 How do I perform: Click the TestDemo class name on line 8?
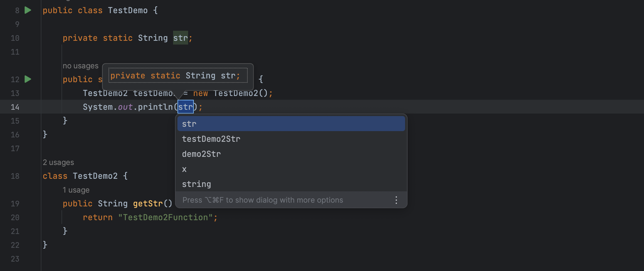point(128,11)
